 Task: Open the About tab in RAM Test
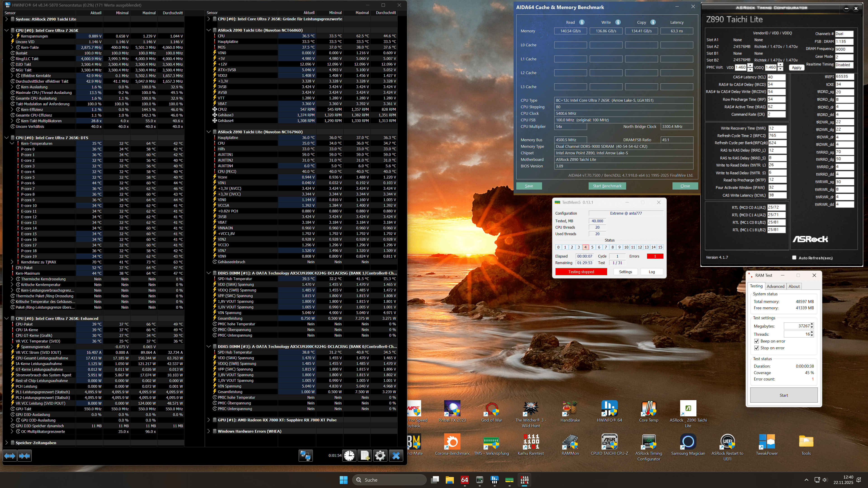[794, 286]
